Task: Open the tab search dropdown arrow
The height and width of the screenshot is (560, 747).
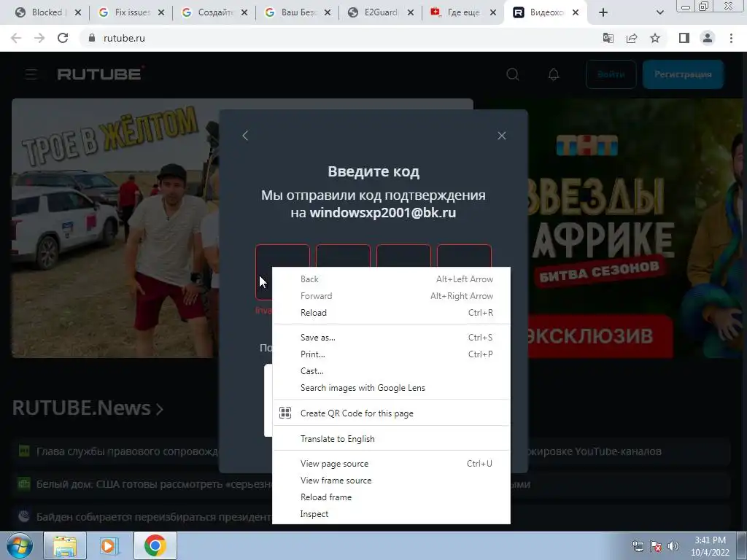Action: pyautogui.click(x=659, y=13)
